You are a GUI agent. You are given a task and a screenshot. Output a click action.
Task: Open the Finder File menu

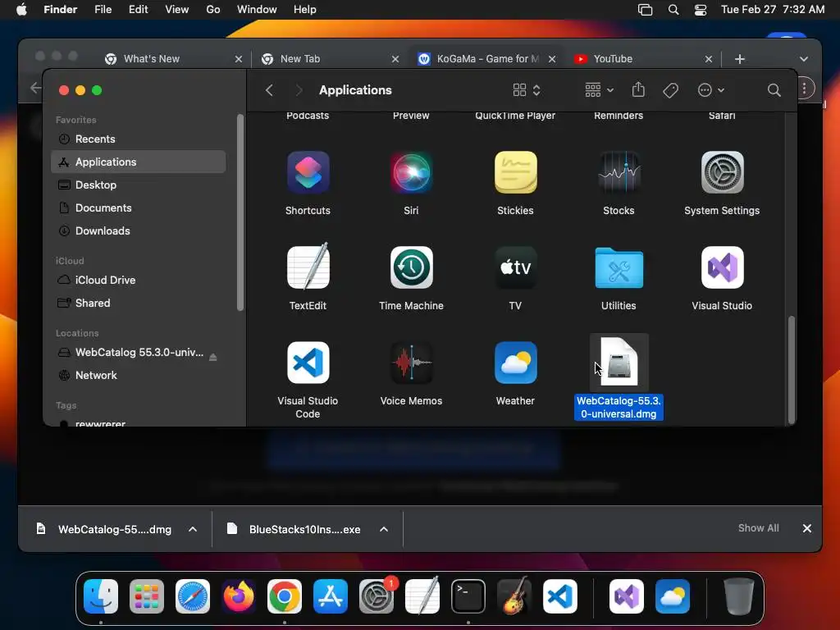tap(103, 10)
